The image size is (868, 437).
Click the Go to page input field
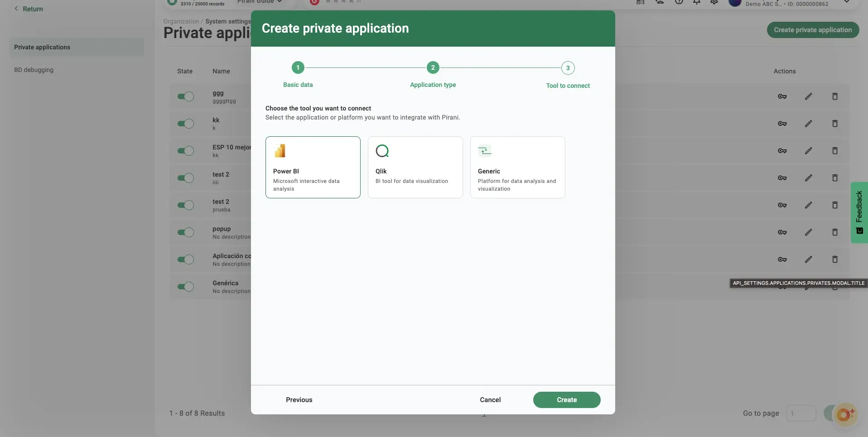(800, 413)
